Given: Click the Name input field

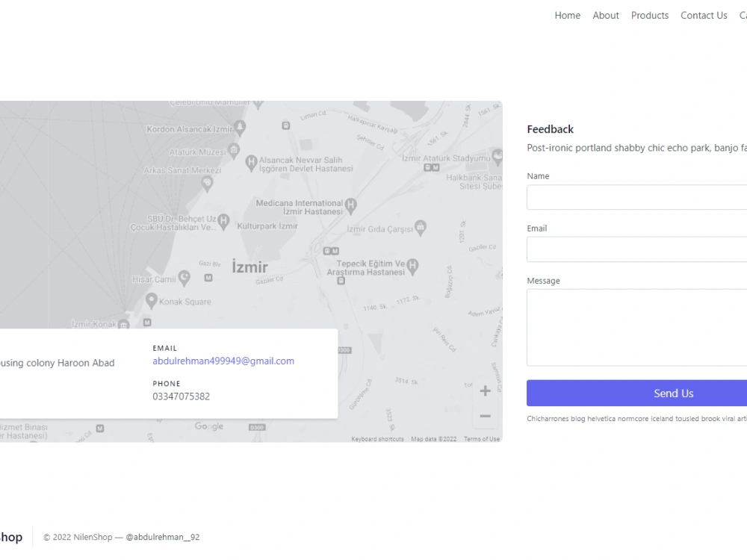Looking at the screenshot, I should [x=642, y=196].
